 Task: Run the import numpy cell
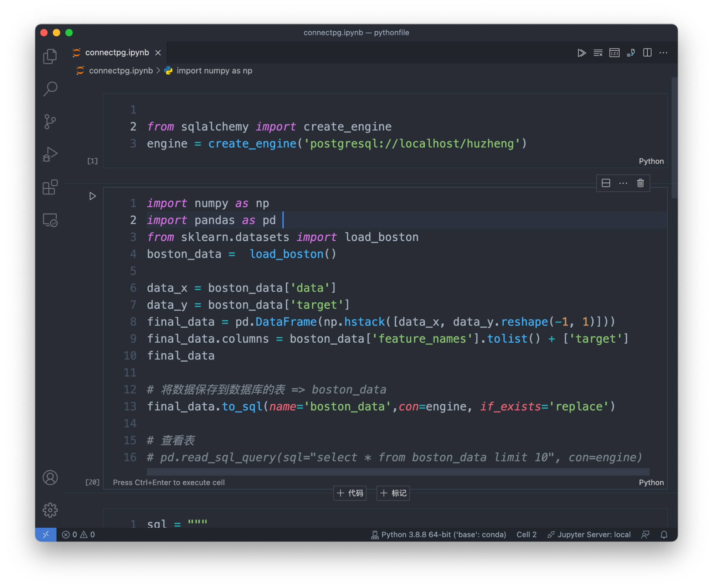click(92, 196)
